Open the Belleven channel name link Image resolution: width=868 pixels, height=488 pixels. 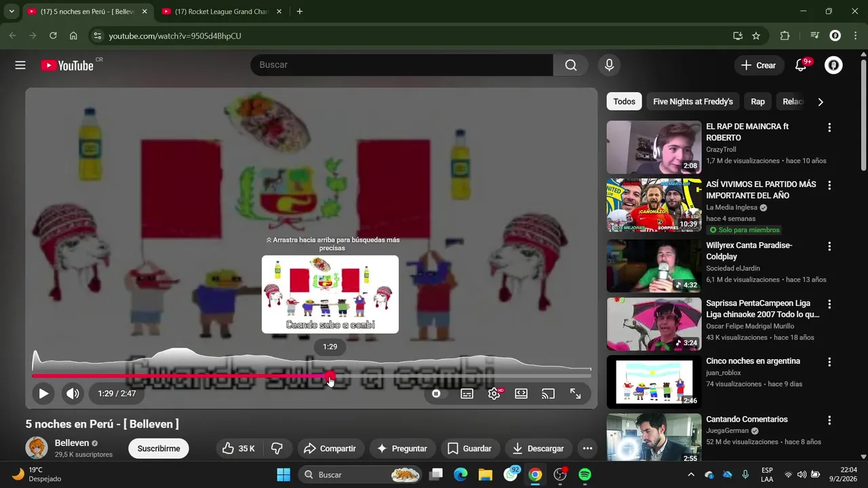(72, 443)
